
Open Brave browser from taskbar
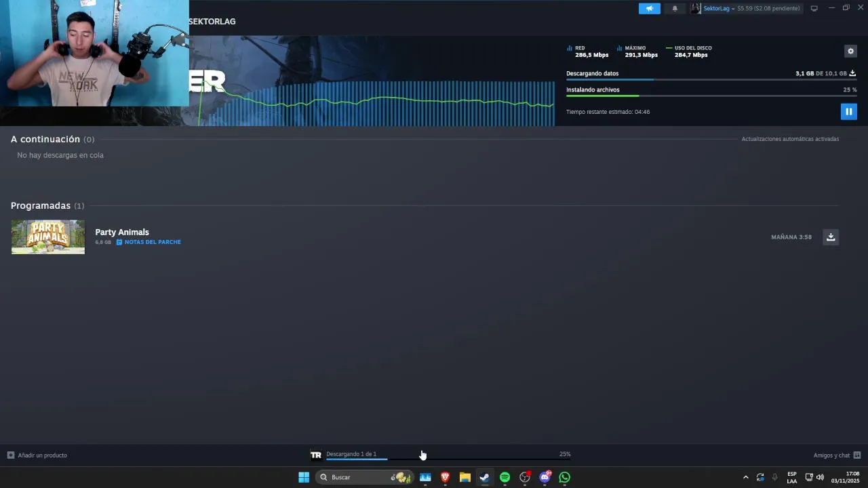pos(445,477)
